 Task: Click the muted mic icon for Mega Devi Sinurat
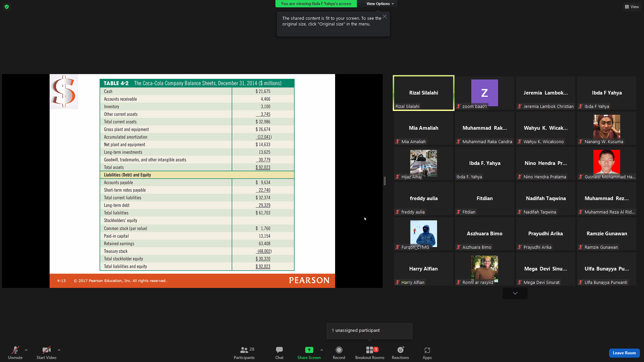pos(520,283)
